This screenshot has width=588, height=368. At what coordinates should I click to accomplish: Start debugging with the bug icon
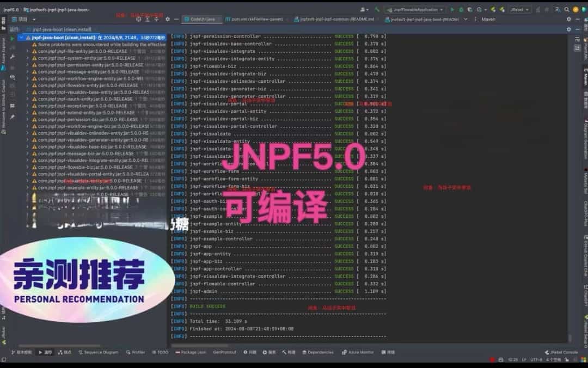pyautogui.click(x=461, y=9)
